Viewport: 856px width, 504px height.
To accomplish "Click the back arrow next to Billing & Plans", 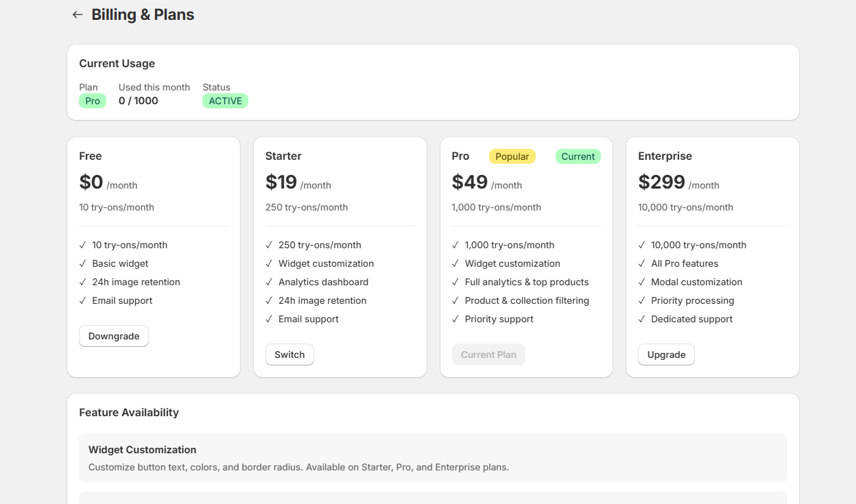I will (77, 14).
